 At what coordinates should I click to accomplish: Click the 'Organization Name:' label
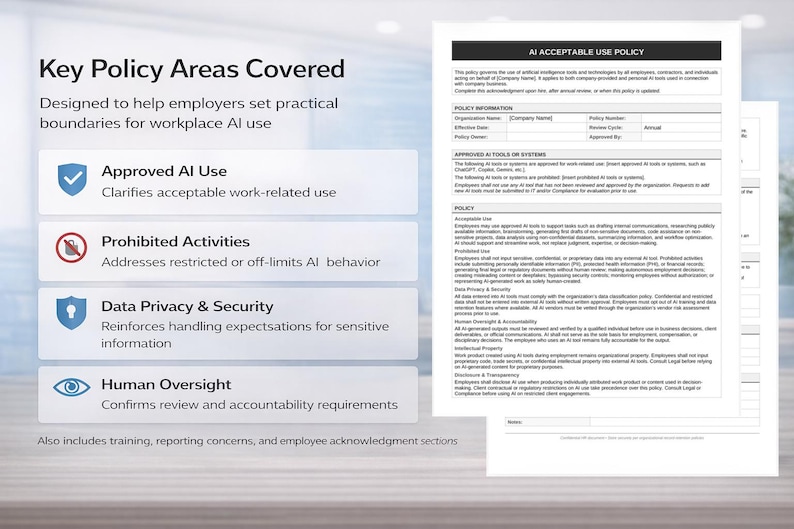tap(478, 118)
